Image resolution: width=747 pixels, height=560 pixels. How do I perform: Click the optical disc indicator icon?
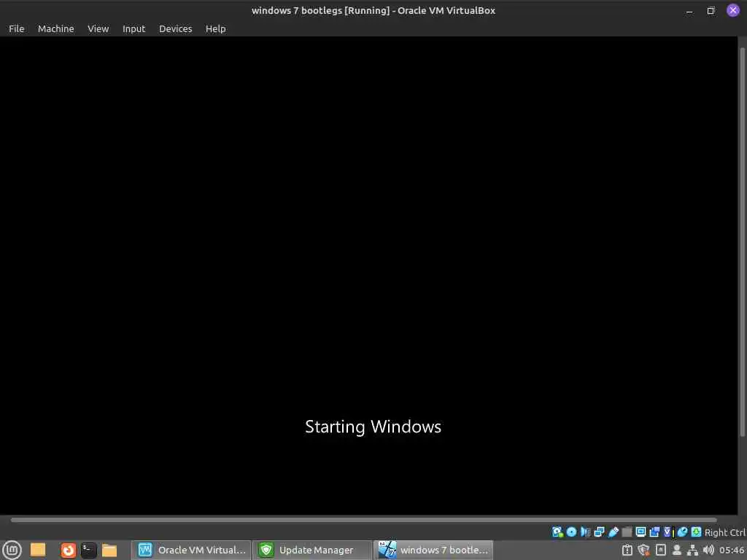[x=571, y=532]
